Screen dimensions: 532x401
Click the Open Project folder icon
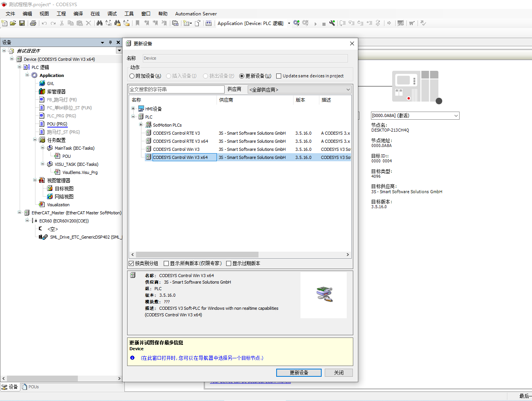tap(13, 23)
